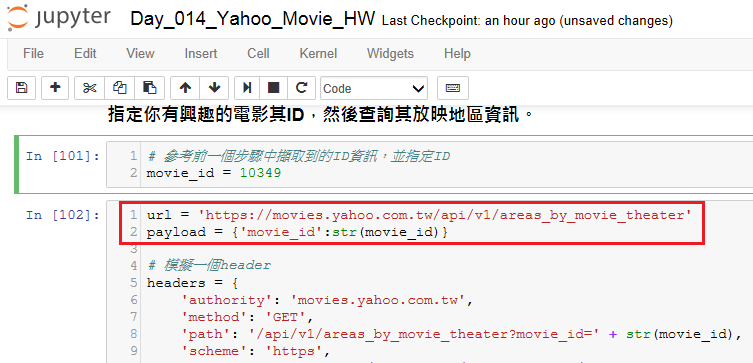This screenshot has width=753, height=363.
Task: Click the payload assignment line
Action: pos(297,232)
